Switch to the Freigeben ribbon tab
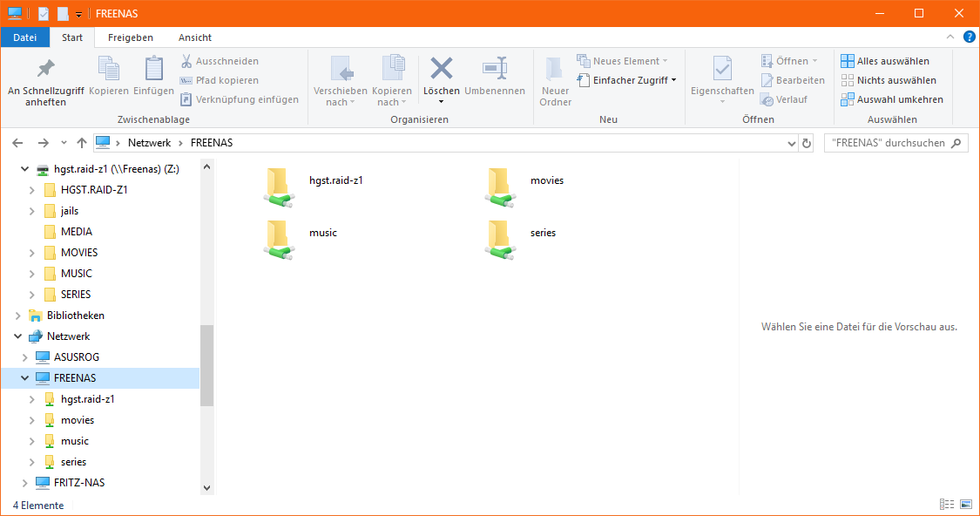 (130, 37)
